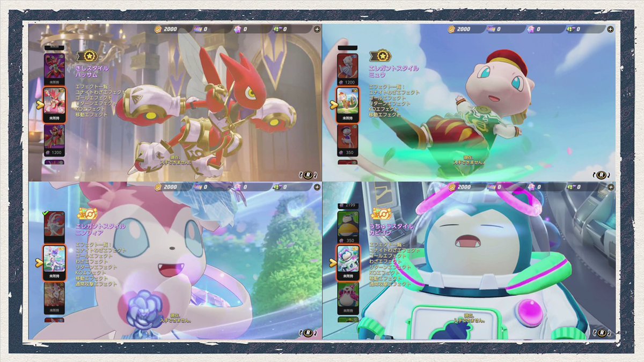Image resolution: width=644 pixels, height=362 pixels.
Task: Click the green-purple currency icon in Scizor panel
Action: click(x=277, y=29)
